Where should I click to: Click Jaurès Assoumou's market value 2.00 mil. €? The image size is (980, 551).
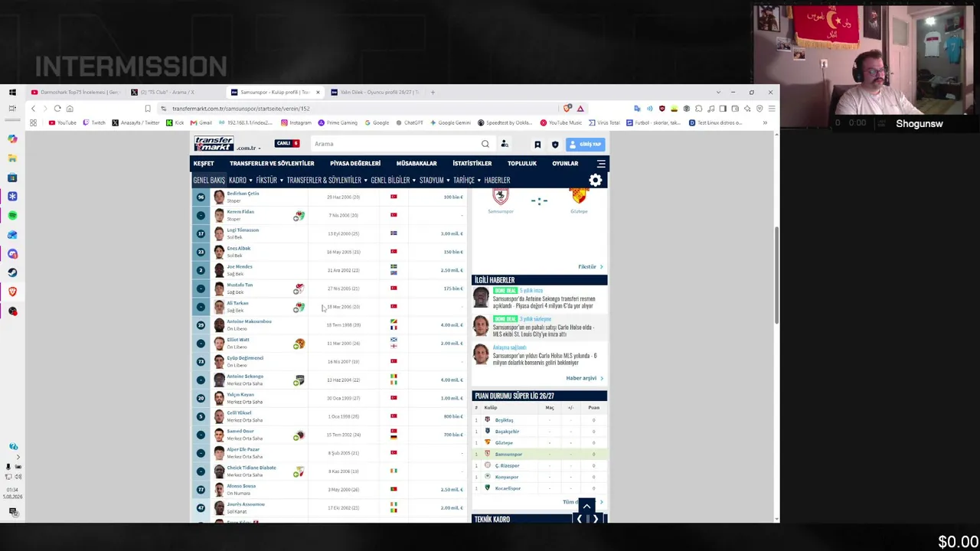(x=452, y=508)
